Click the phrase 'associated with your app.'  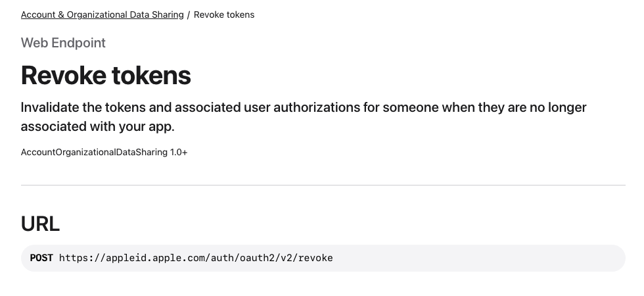98,126
